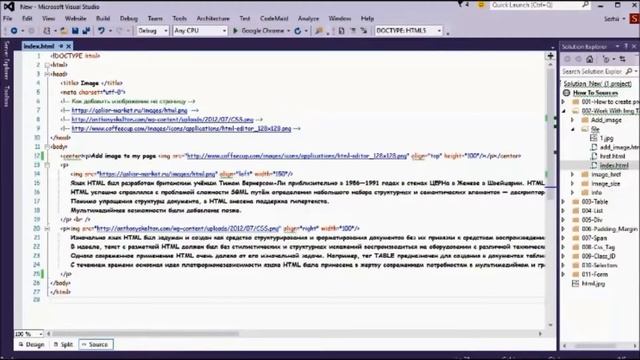
Task: Open the Toolbox side tab
Action: click(6, 96)
